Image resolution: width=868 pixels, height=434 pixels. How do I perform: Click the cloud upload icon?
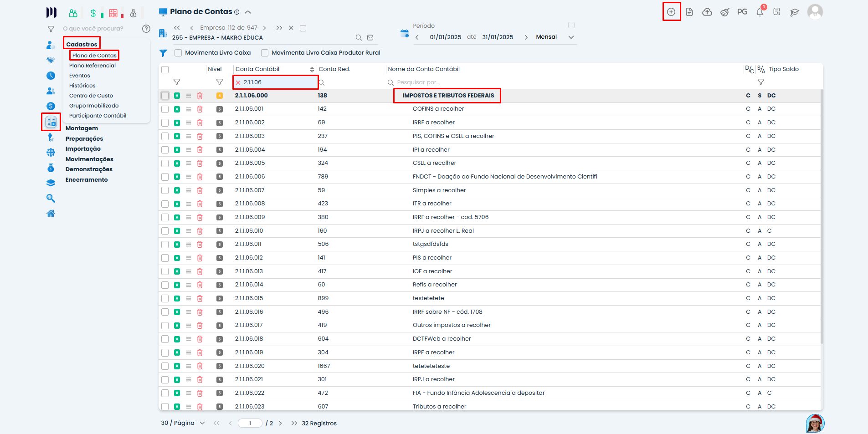(x=707, y=12)
